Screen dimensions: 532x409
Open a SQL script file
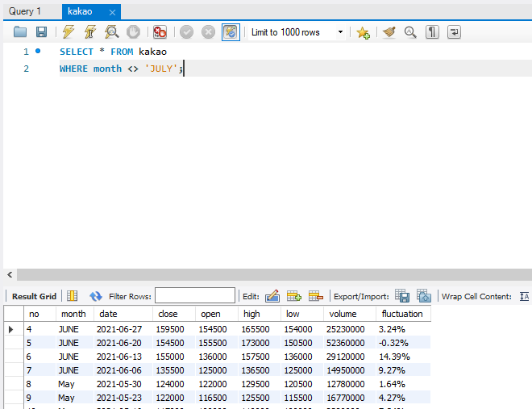20,32
